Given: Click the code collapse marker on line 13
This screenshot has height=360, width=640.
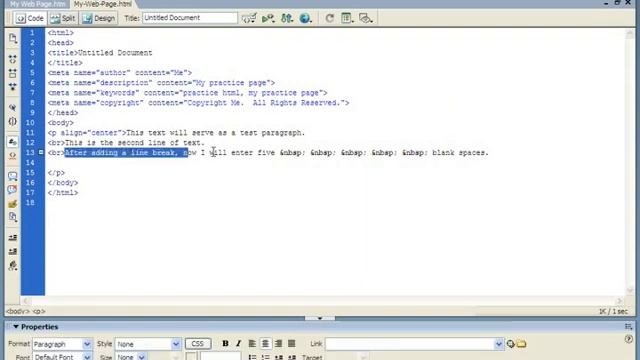Looking at the screenshot, I should coord(41,152).
